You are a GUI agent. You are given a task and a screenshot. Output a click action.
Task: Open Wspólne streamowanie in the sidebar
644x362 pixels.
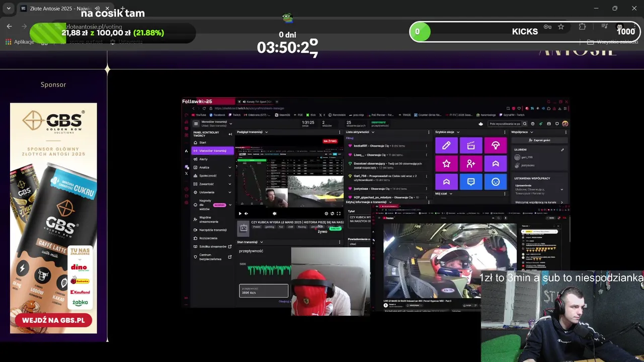(x=213, y=220)
